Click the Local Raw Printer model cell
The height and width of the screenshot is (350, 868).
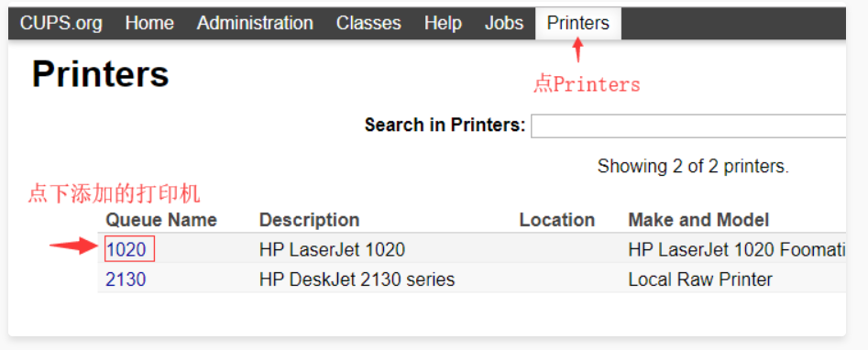click(x=700, y=279)
